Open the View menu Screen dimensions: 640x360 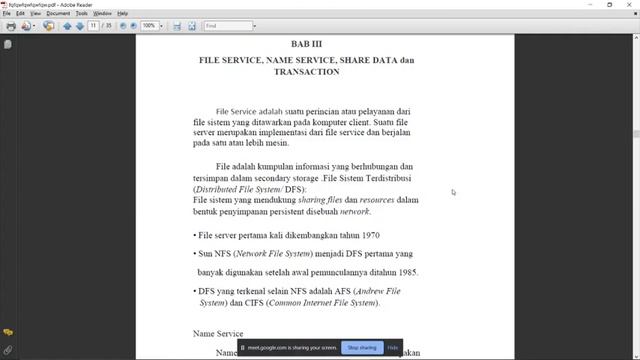click(x=36, y=13)
